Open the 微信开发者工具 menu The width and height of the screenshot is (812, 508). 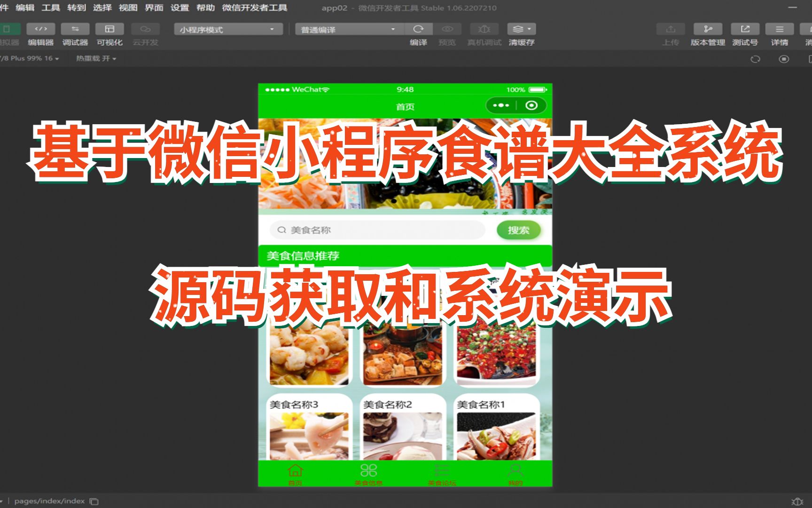[x=255, y=8]
